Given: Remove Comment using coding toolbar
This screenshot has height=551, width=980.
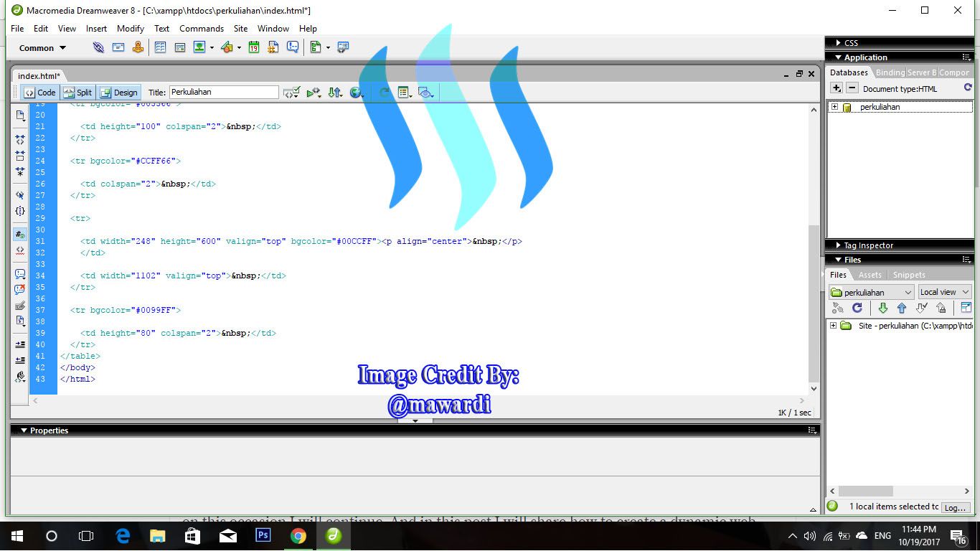Looking at the screenshot, I should tap(20, 290).
